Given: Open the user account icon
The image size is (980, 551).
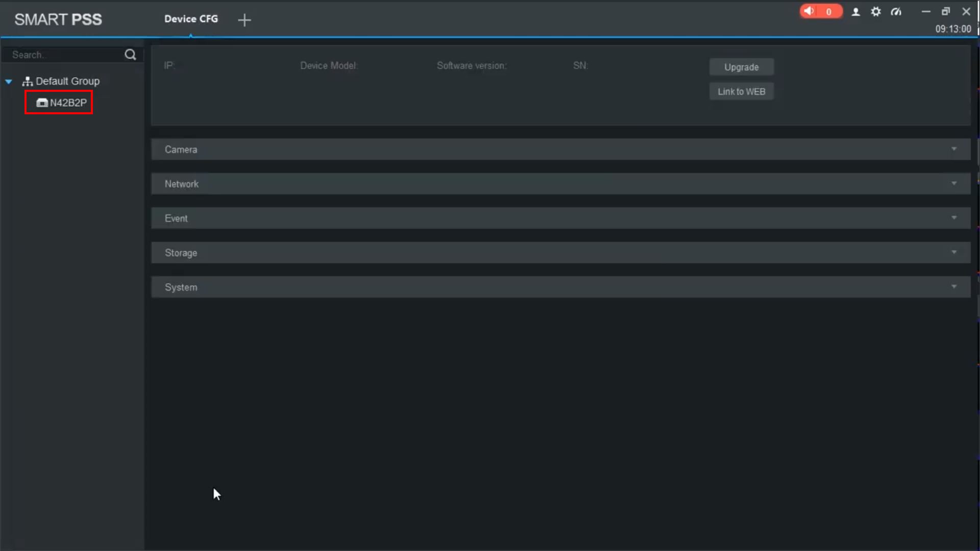Looking at the screenshot, I should click(x=856, y=12).
